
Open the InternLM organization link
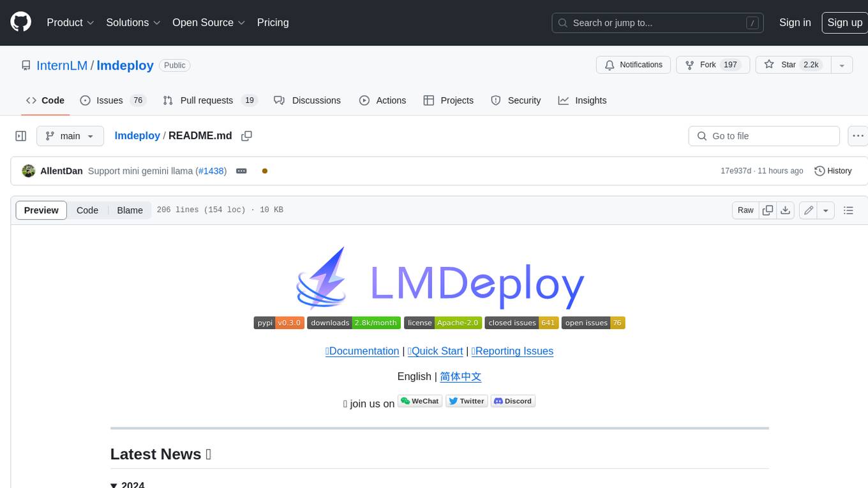[x=62, y=65]
